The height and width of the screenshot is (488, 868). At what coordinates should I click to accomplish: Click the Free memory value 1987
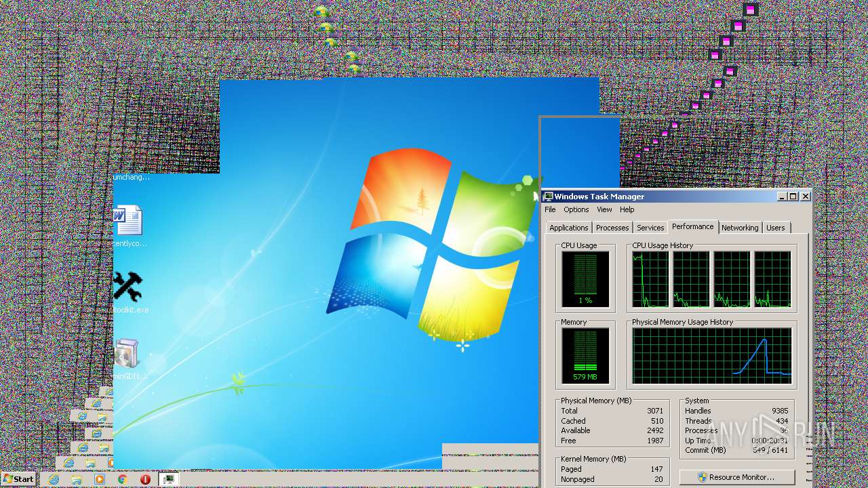pos(654,441)
